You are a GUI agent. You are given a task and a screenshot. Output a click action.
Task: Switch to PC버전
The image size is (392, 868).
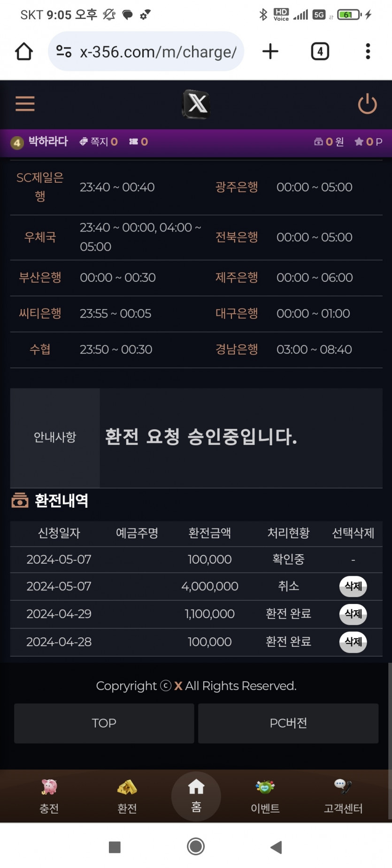[288, 723]
